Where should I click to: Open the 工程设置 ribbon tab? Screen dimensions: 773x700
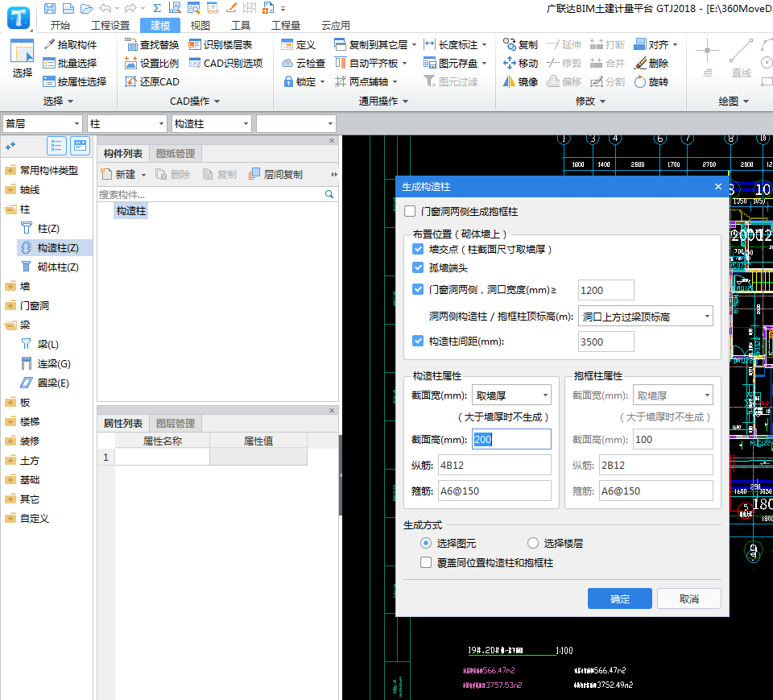110,26
